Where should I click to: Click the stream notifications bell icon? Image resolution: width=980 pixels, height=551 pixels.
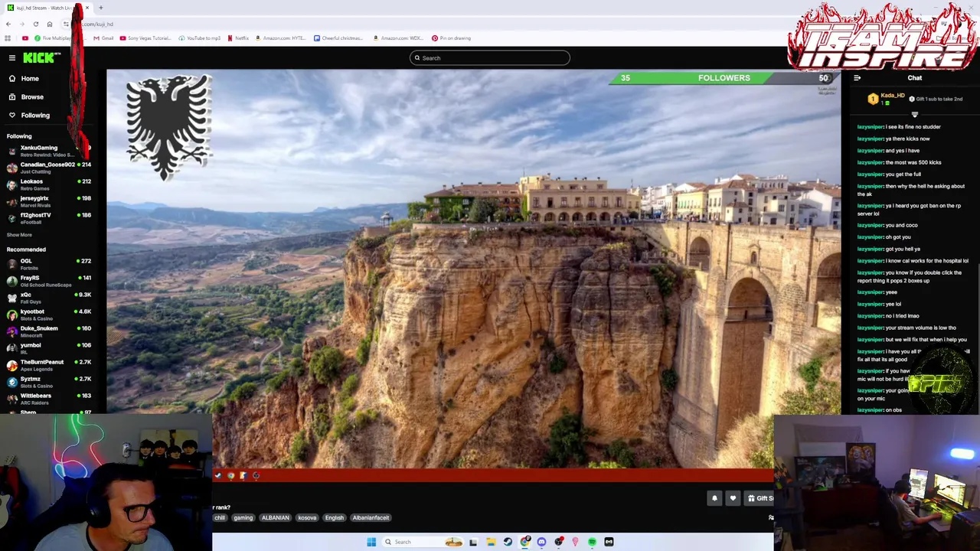714,498
